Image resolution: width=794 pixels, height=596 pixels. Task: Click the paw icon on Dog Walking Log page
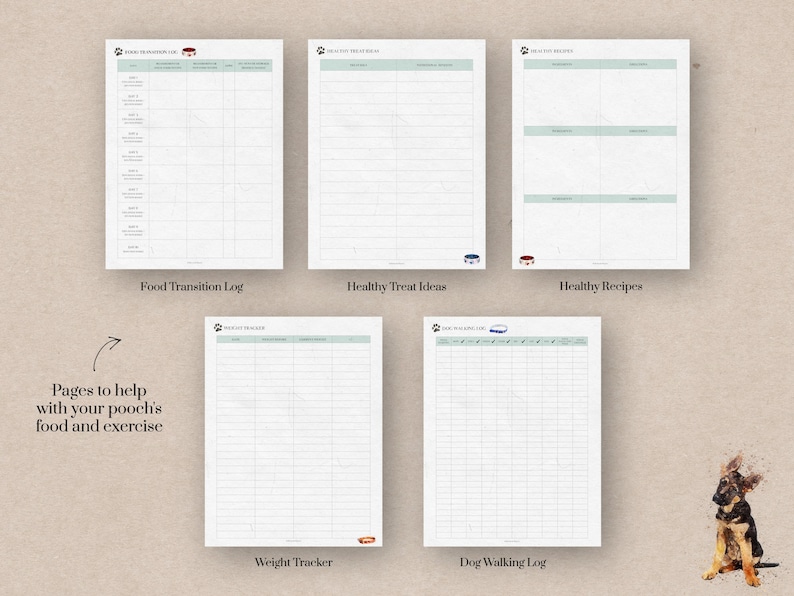coord(436,328)
